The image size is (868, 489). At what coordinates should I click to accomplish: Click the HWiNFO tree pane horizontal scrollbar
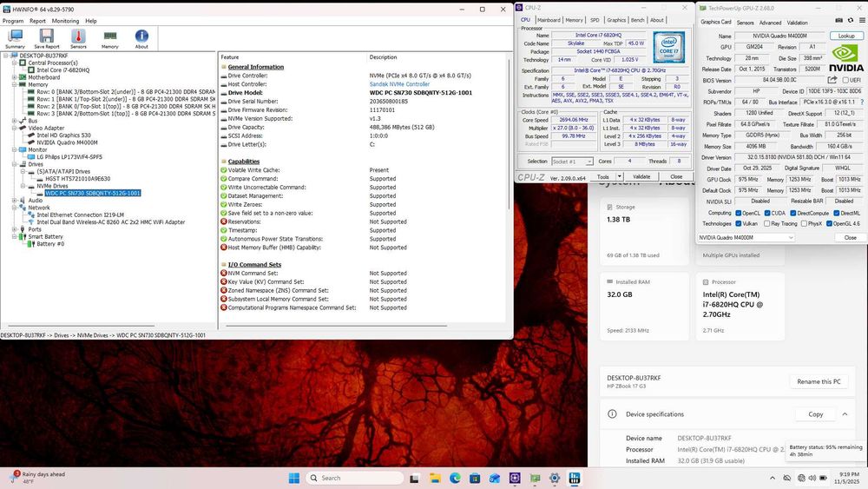click(x=81, y=326)
